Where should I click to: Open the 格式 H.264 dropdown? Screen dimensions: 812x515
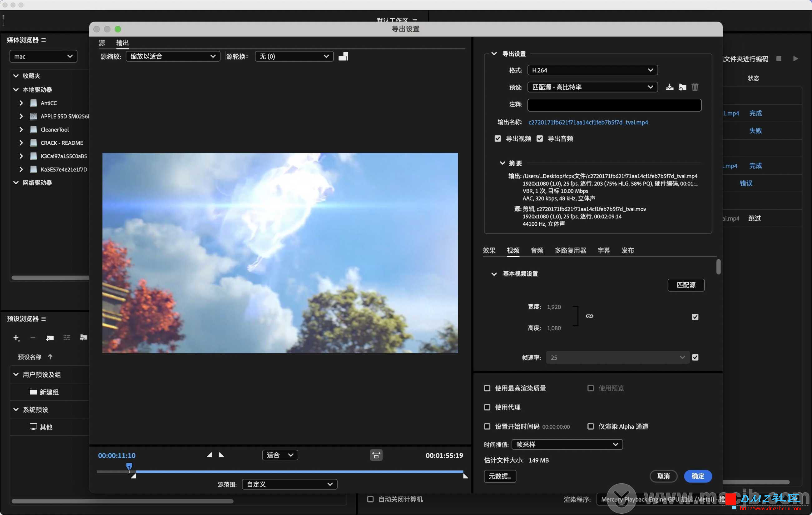pyautogui.click(x=592, y=70)
